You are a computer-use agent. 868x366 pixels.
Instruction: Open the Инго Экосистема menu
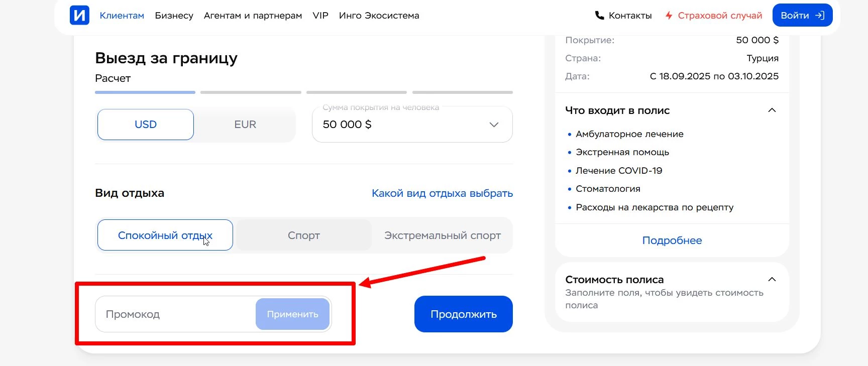coord(379,15)
